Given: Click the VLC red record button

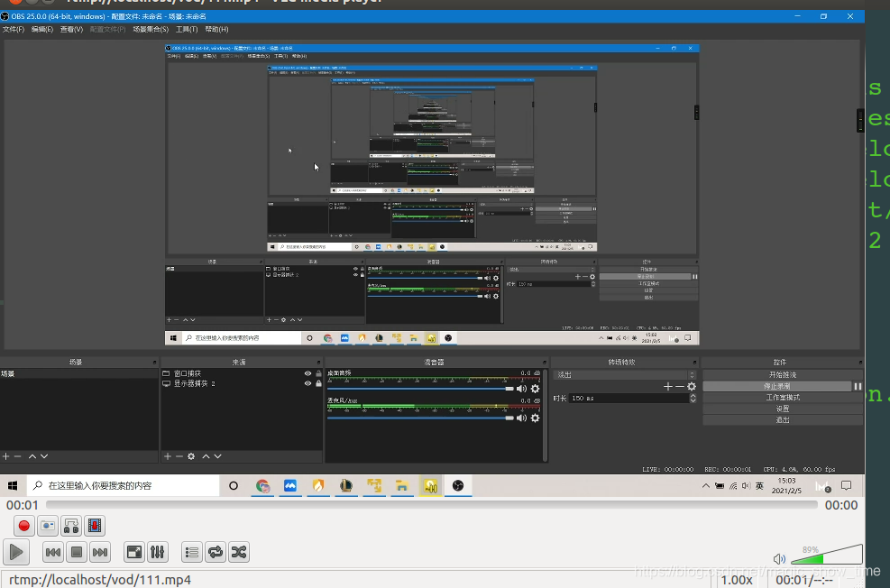Looking at the screenshot, I should (x=23, y=526).
